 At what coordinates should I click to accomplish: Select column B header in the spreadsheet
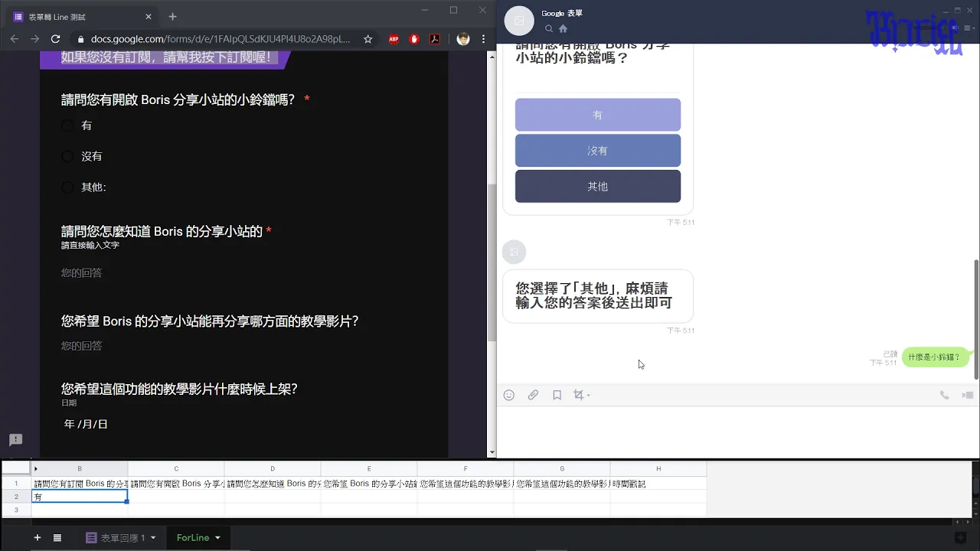pos(80,468)
